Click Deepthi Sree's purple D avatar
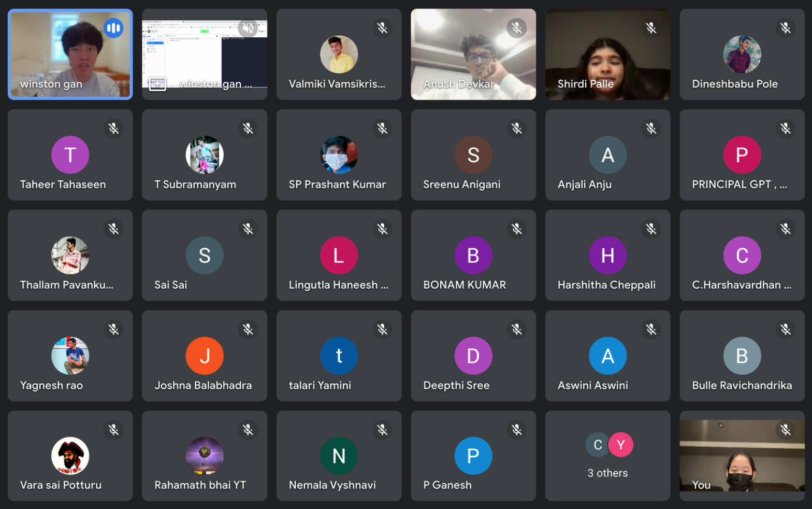 pyautogui.click(x=473, y=356)
